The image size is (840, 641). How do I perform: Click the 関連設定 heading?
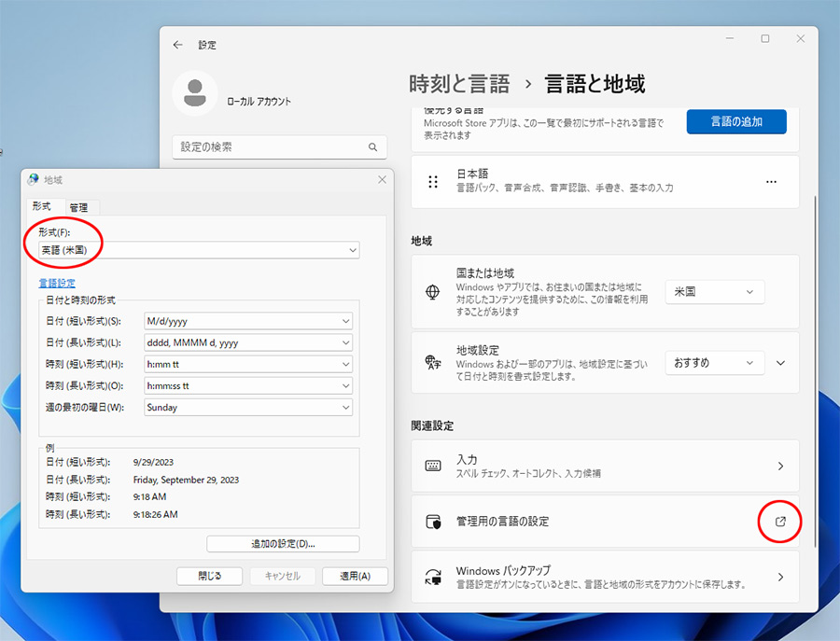pyautogui.click(x=432, y=425)
